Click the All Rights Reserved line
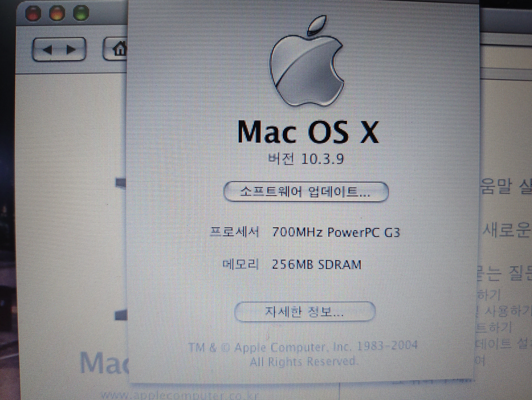 pos(304,361)
